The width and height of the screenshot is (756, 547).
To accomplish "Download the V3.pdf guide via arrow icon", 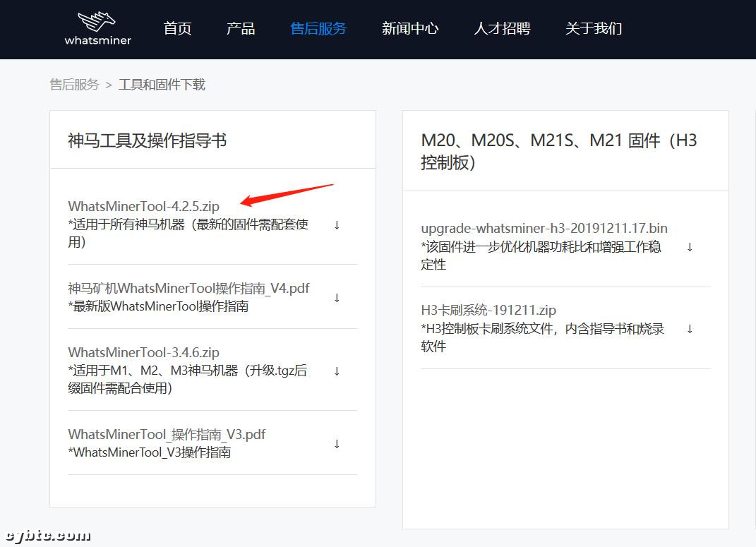I will 337,444.
